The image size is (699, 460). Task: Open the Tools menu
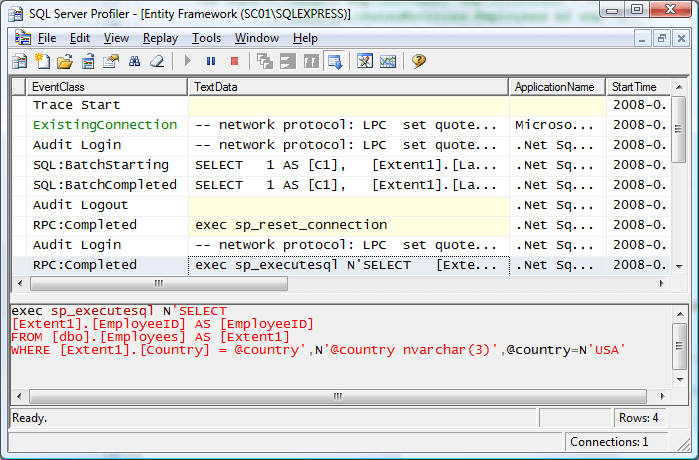[206, 38]
